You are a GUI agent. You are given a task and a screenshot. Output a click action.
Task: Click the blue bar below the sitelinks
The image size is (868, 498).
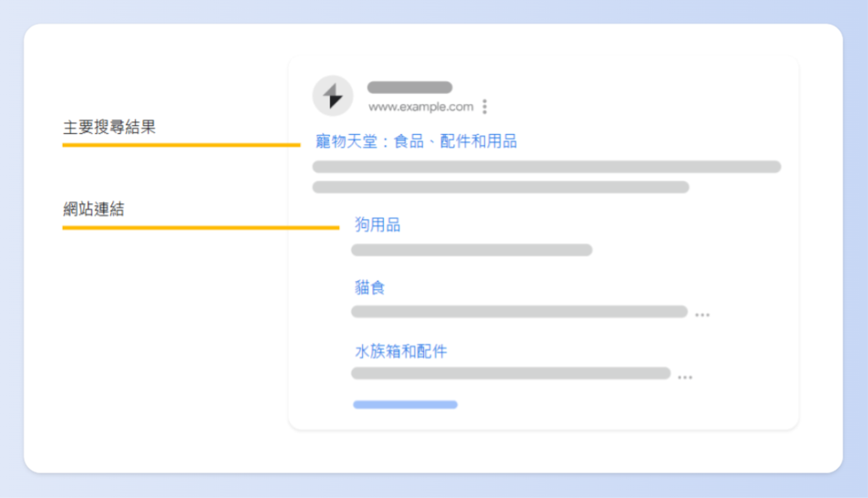(x=405, y=405)
